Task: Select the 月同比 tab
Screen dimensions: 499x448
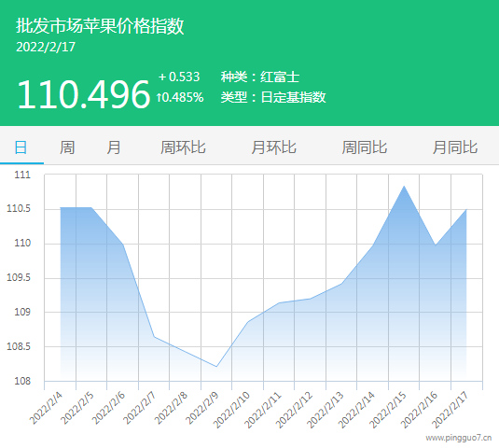Action: click(455, 147)
